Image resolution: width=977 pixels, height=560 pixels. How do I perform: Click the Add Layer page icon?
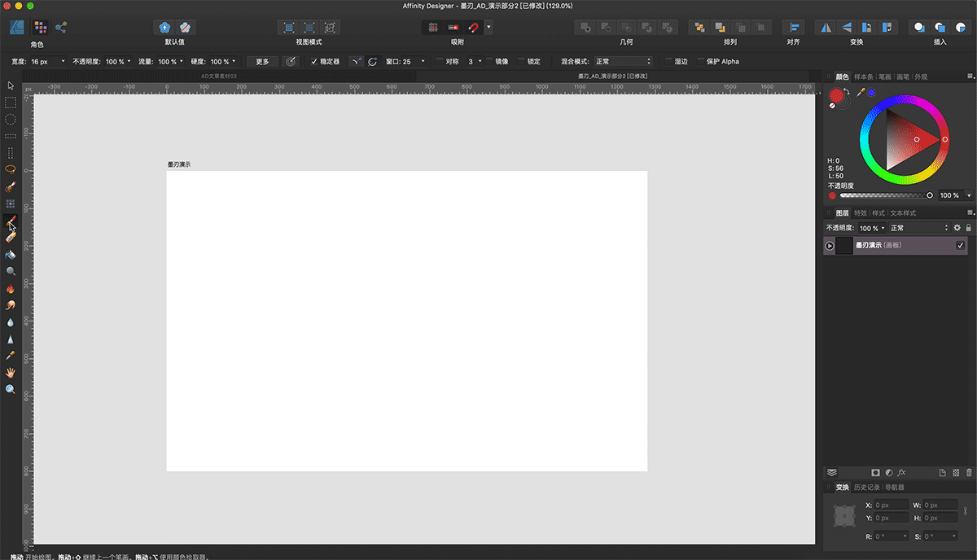[x=942, y=472]
